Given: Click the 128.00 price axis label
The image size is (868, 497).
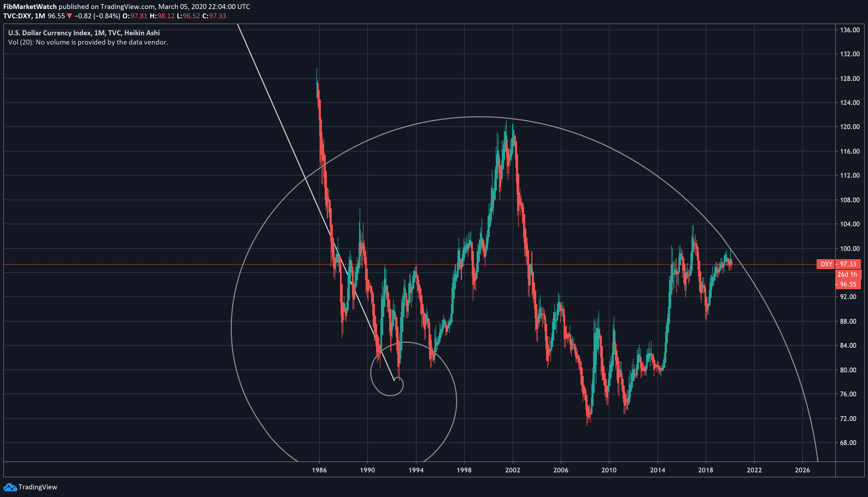Looking at the screenshot, I should pyautogui.click(x=850, y=78).
